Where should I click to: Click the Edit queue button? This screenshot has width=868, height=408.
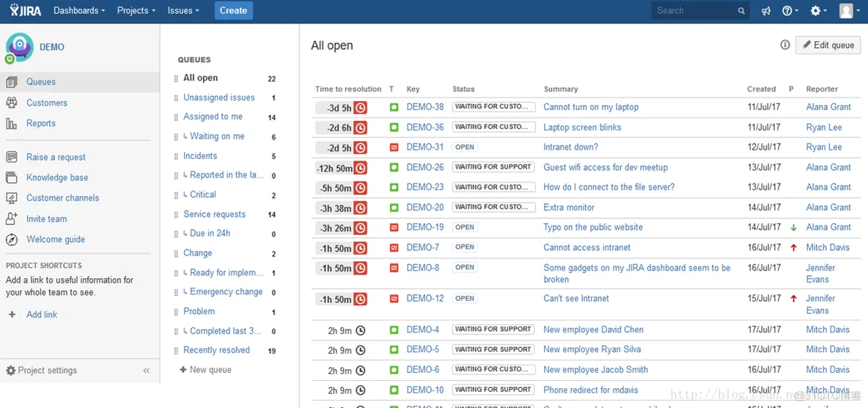(828, 45)
